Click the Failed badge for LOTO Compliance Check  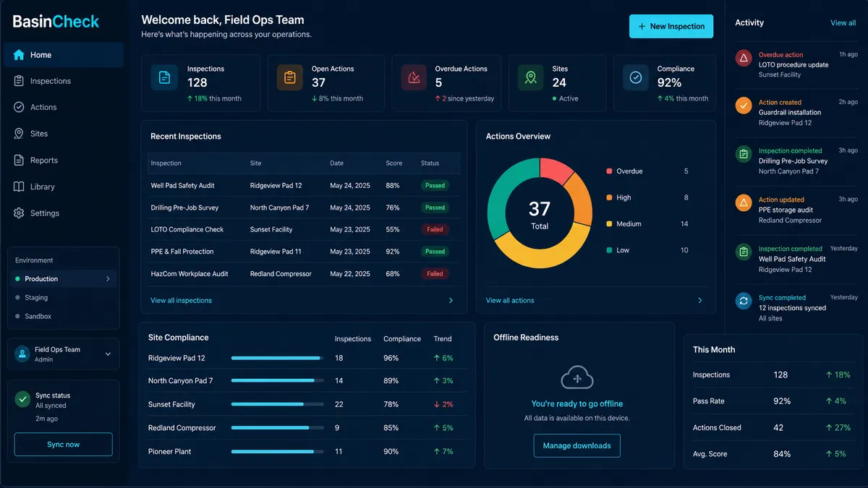(435, 229)
